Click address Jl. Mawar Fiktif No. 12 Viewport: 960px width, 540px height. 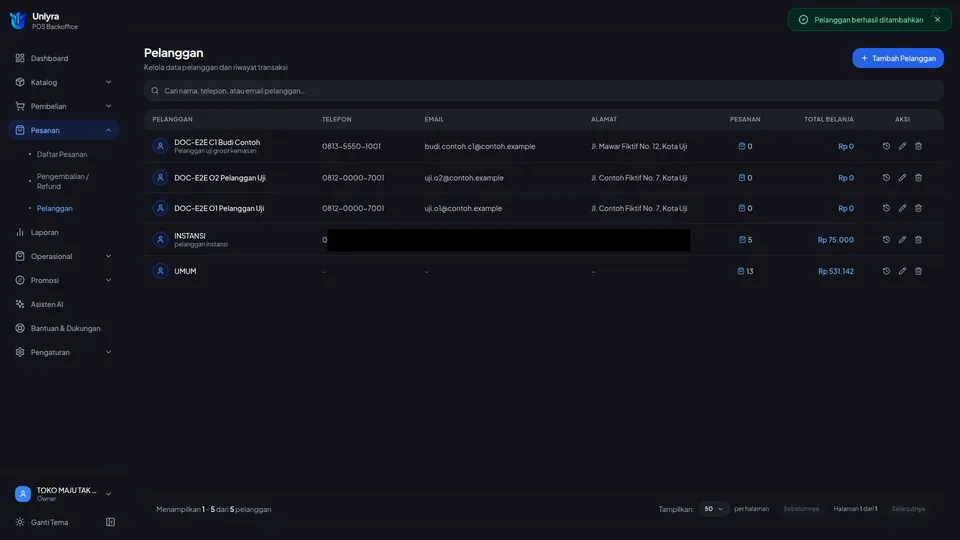coord(639,146)
